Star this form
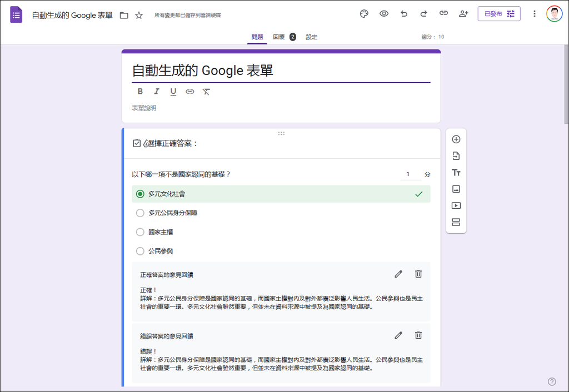 (x=138, y=15)
